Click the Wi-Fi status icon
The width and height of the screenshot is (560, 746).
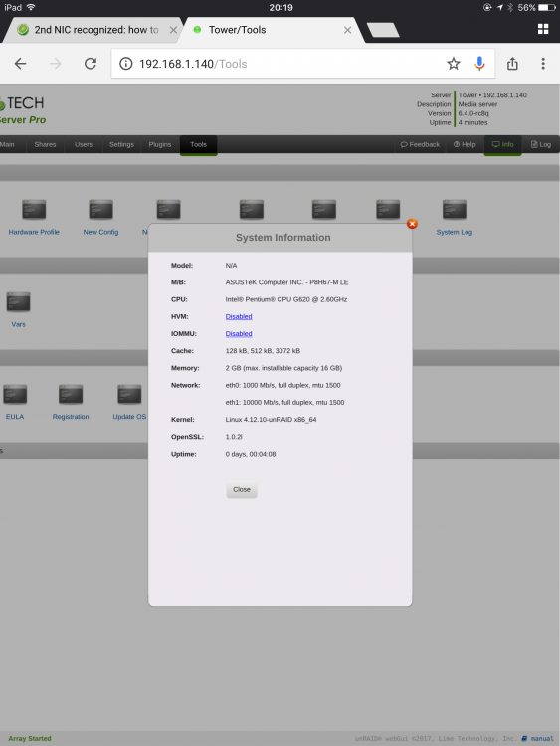(x=31, y=7)
